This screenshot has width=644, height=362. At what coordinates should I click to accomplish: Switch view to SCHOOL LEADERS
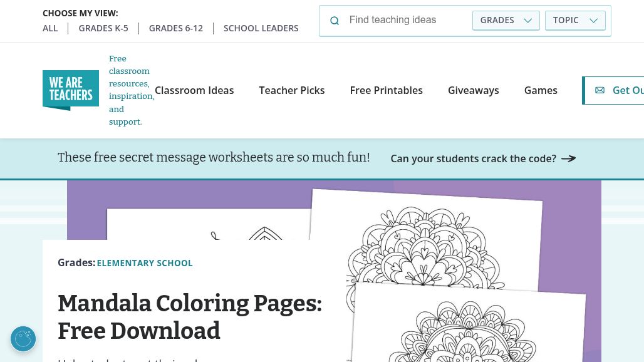(x=261, y=28)
